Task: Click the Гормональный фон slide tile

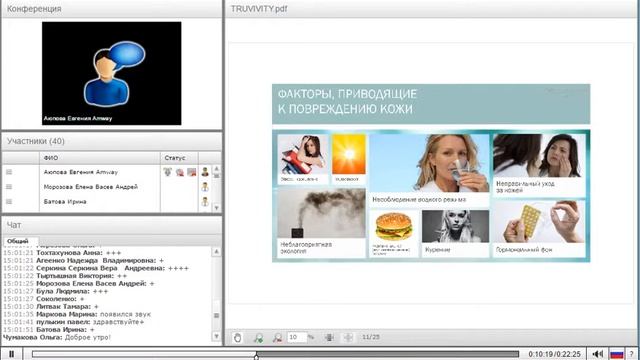Action: click(x=539, y=229)
